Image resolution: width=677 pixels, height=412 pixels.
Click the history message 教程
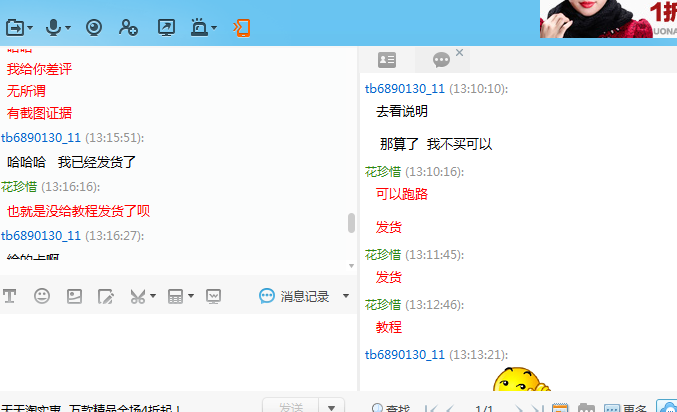(389, 327)
